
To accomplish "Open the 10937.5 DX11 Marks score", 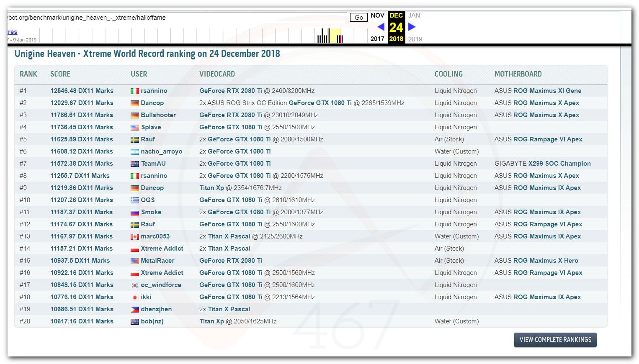I will [x=80, y=261].
